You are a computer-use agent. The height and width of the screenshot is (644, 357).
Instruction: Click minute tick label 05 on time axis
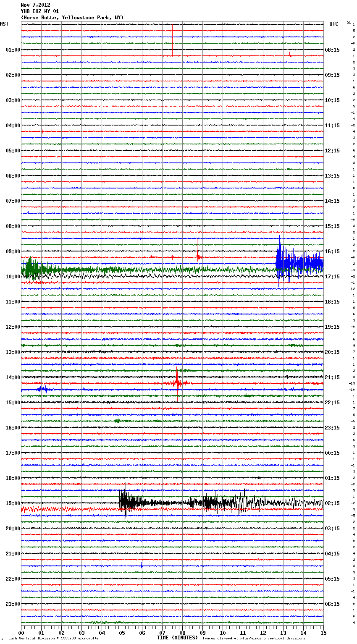122,633
